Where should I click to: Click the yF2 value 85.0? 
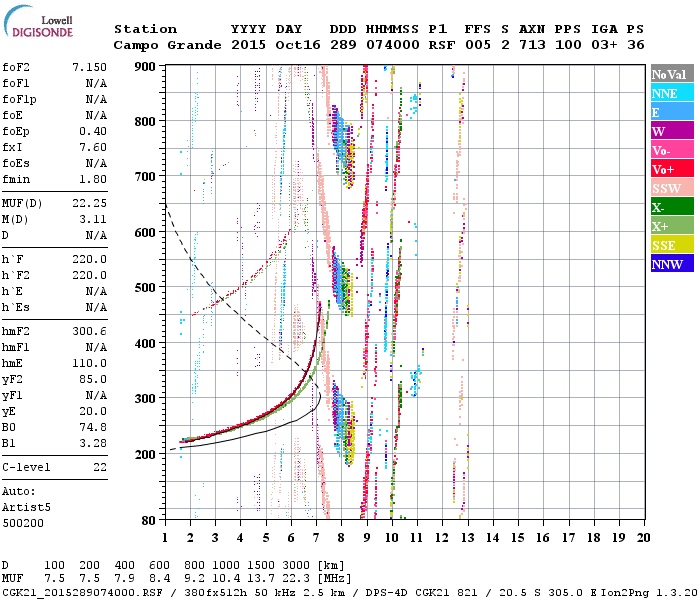93,379
